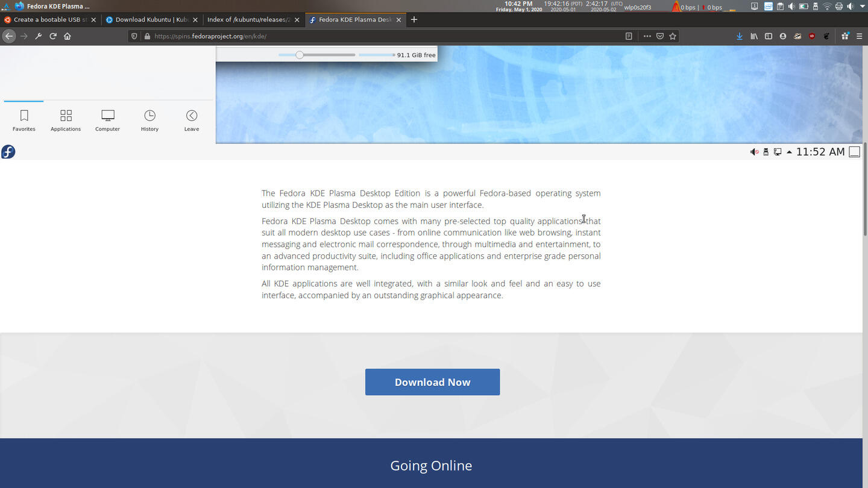The height and width of the screenshot is (488, 868).
Task: Open removable devices USB tray icon
Action: pos(816,6)
